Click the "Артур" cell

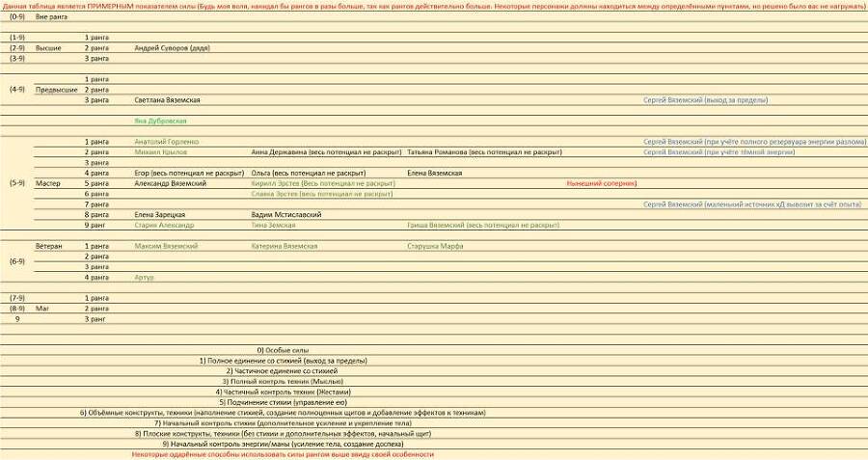[x=144, y=277]
